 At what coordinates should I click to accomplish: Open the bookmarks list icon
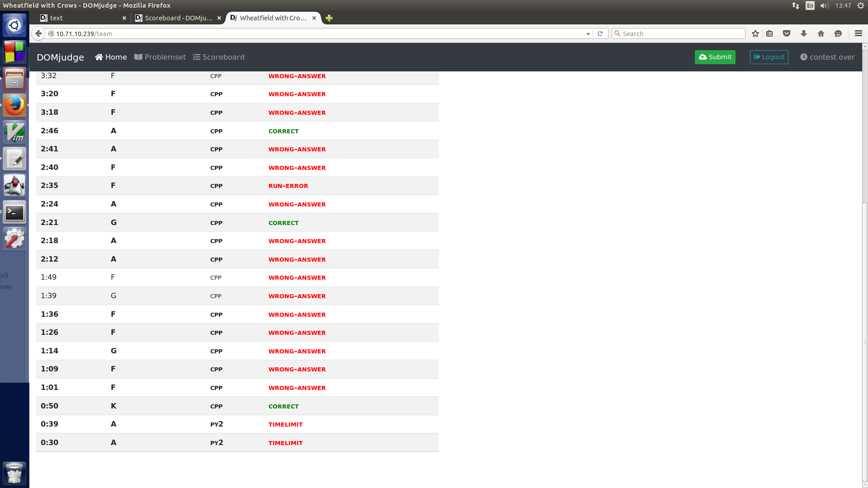pos(769,33)
